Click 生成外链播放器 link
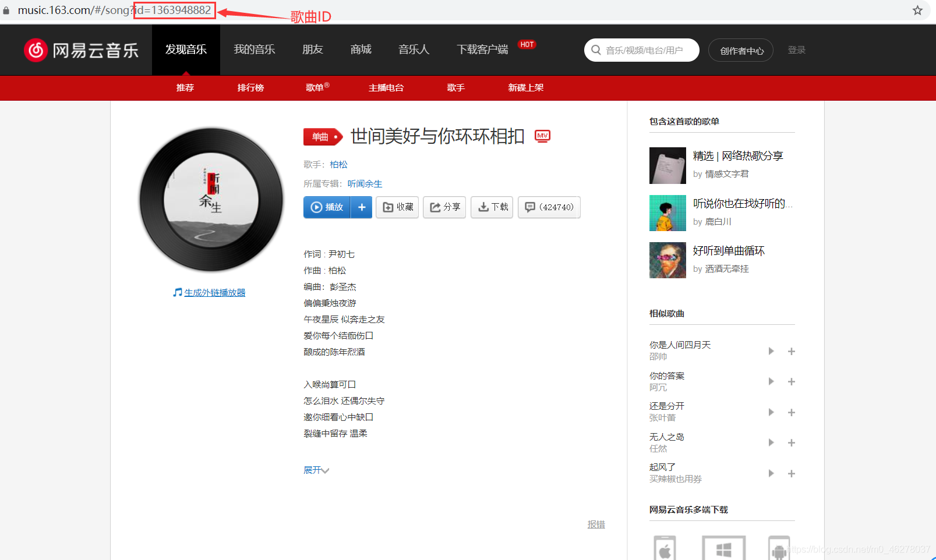The height and width of the screenshot is (560, 936). tap(215, 292)
